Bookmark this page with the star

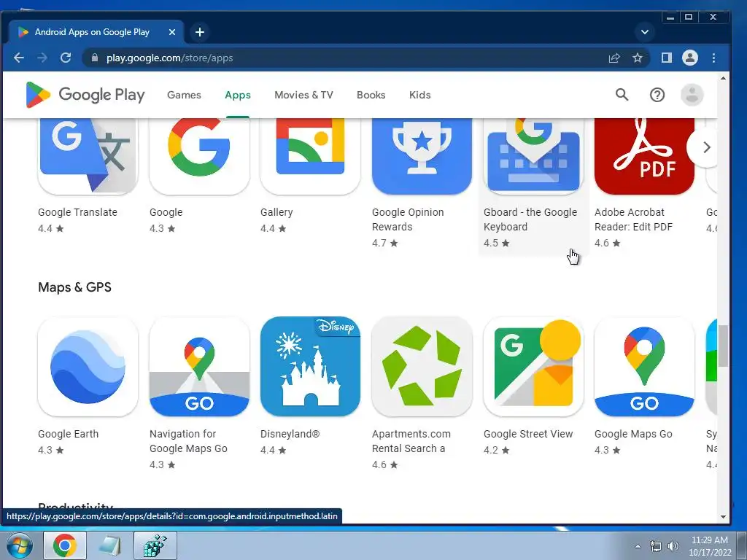638,58
